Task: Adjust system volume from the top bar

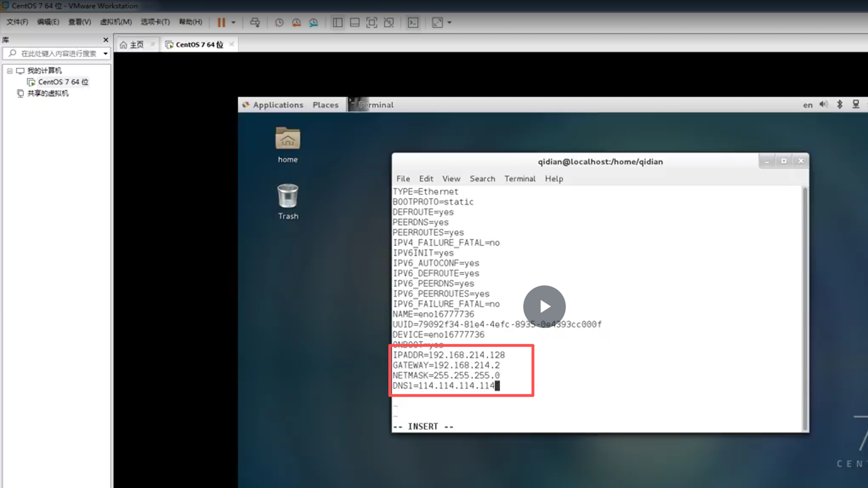Action: click(823, 104)
